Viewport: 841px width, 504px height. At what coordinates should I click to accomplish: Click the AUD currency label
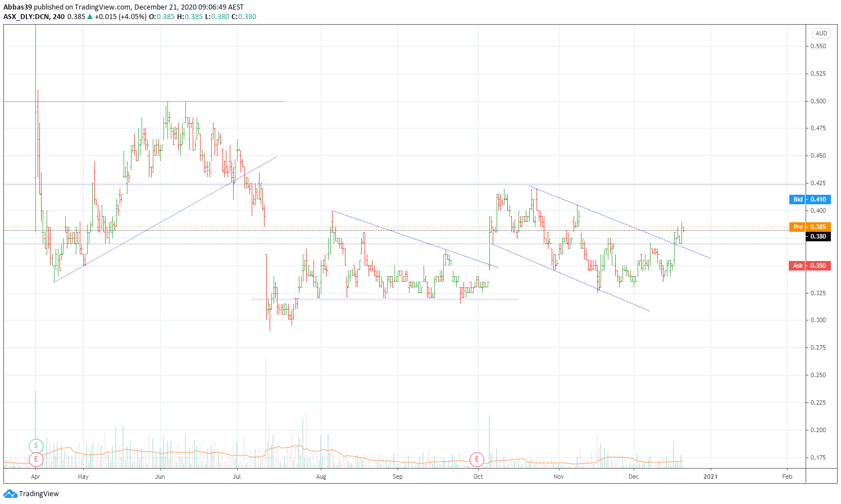pos(821,33)
